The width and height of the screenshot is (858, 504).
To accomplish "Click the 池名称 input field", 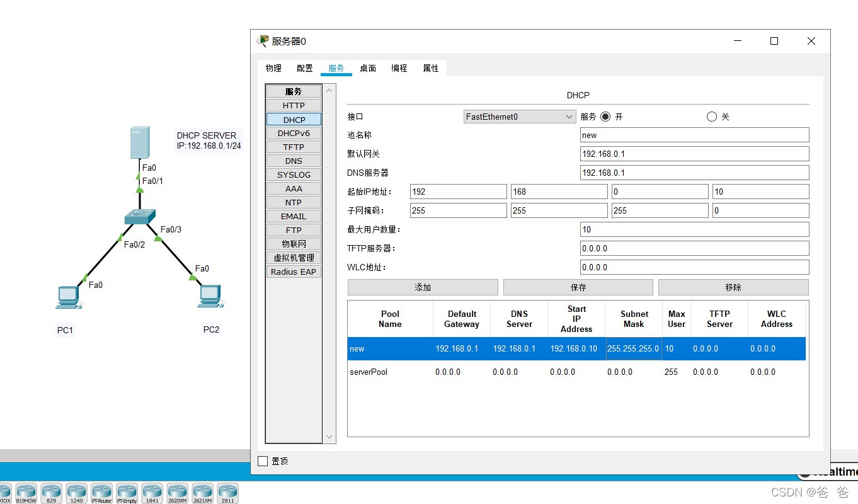I will click(x=694, y=135).
